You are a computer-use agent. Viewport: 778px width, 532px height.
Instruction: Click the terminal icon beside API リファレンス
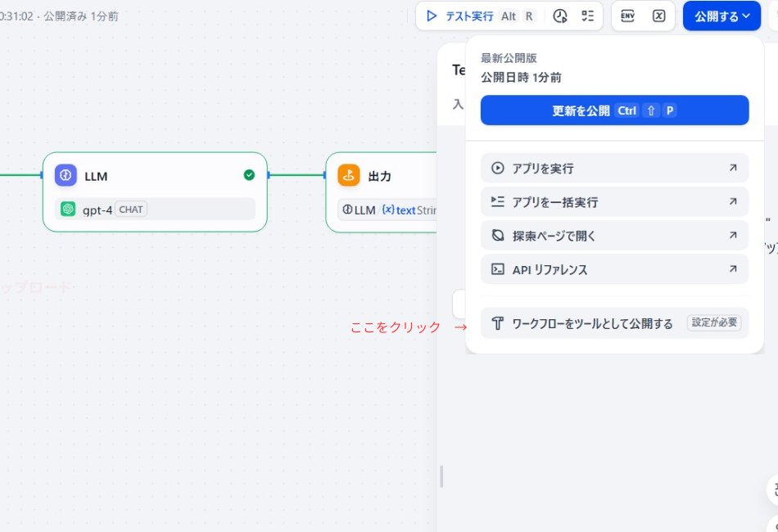[x=496, y=268]
